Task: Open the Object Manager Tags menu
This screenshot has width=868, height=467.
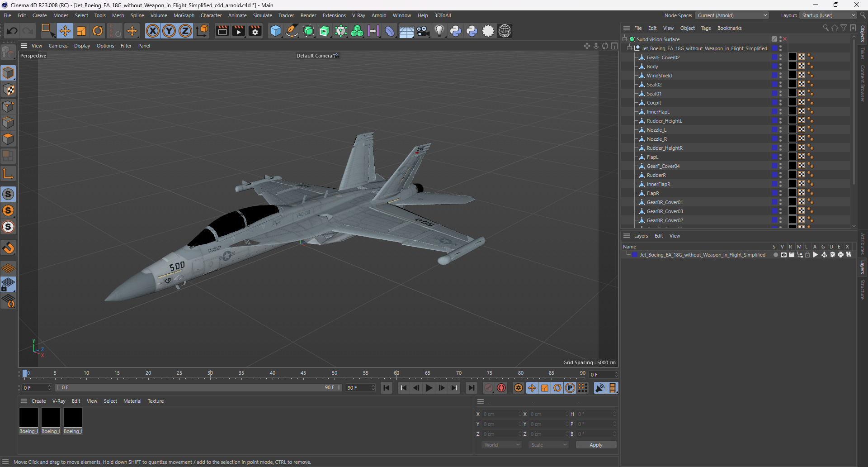Action: 706,28
